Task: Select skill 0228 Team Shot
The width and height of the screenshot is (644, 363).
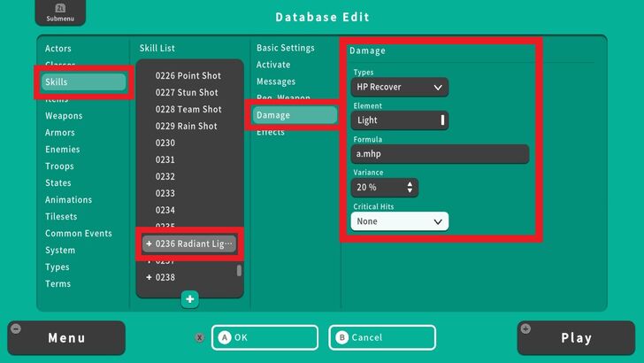Action: click(x=188, y=110)
